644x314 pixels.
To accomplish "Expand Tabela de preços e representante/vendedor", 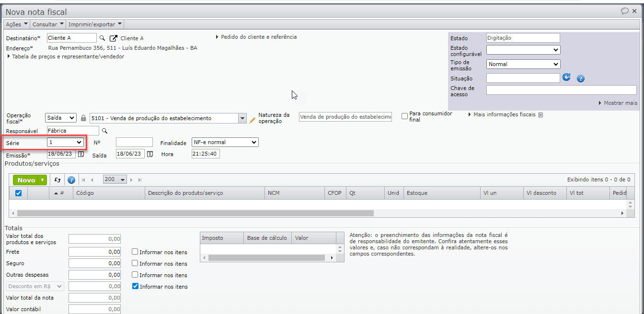I will [66, 56].
